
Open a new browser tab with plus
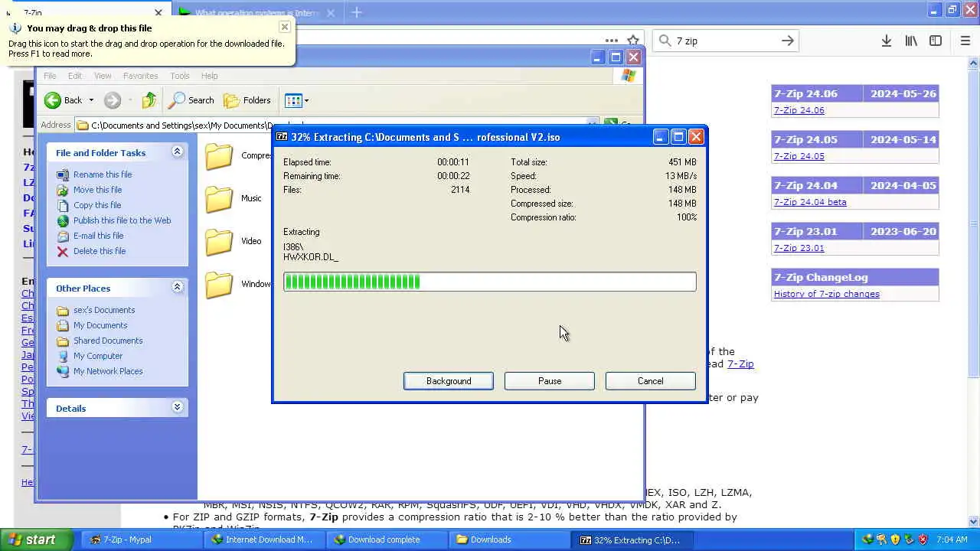click(x=357, y=12)
